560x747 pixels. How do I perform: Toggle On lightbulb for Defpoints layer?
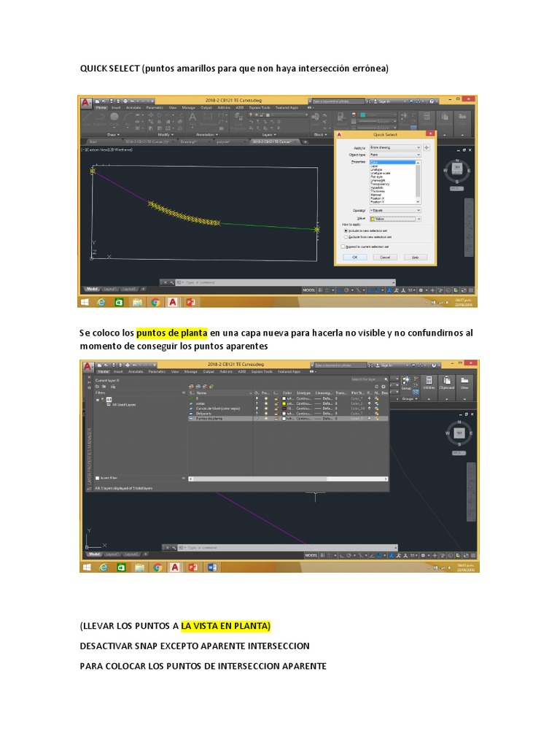click(x=256, y=414)
